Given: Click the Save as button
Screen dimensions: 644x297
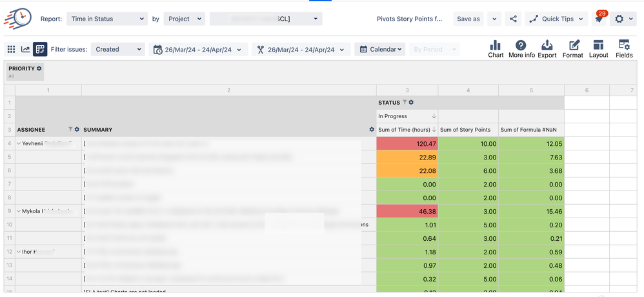Looking at the screenshot, I should pyautogui.click(x=468, y=19).
